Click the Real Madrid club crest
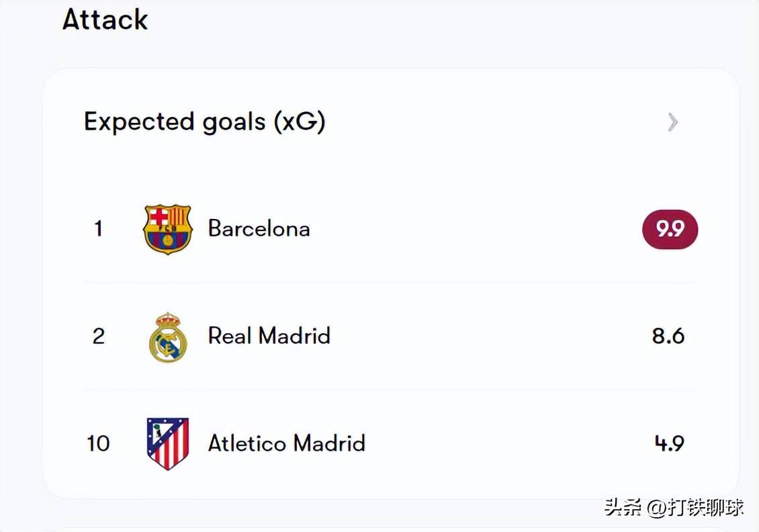 [167, 337]
